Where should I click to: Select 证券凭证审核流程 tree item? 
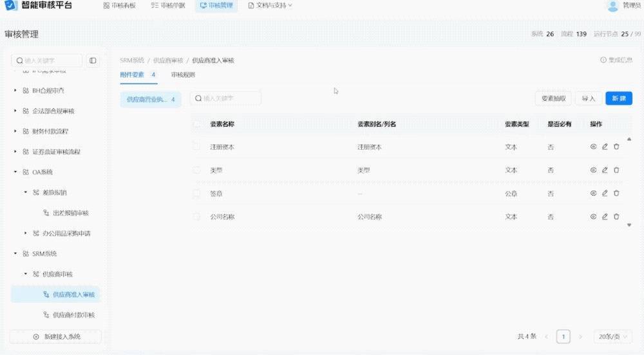[x=55, y=152]
